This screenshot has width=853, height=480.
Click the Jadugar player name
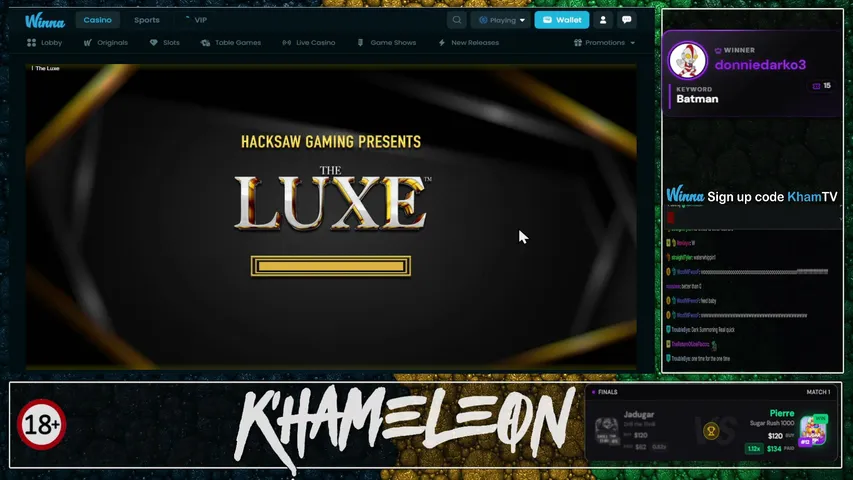[639, 415]
